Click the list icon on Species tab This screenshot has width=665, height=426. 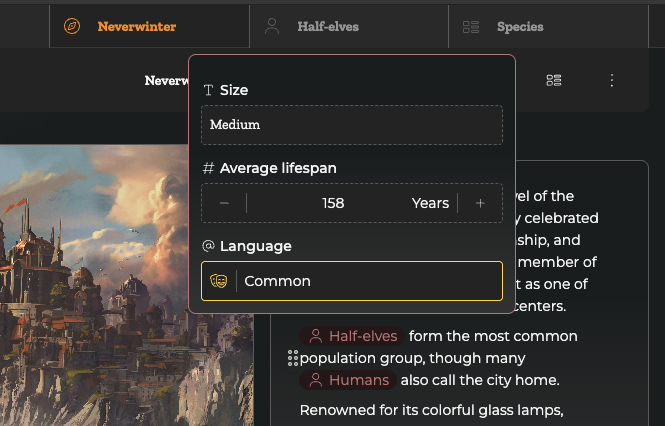[x=471, y=27]
